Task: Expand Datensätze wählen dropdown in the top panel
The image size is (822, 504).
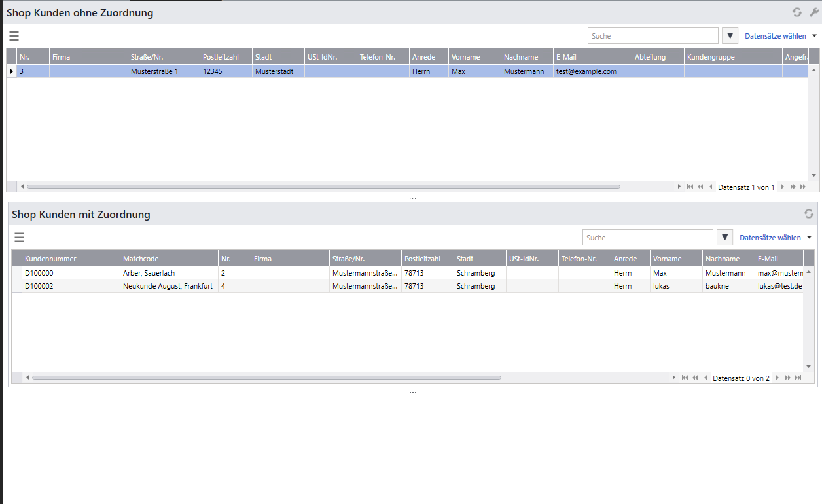Action: (814, 36)
